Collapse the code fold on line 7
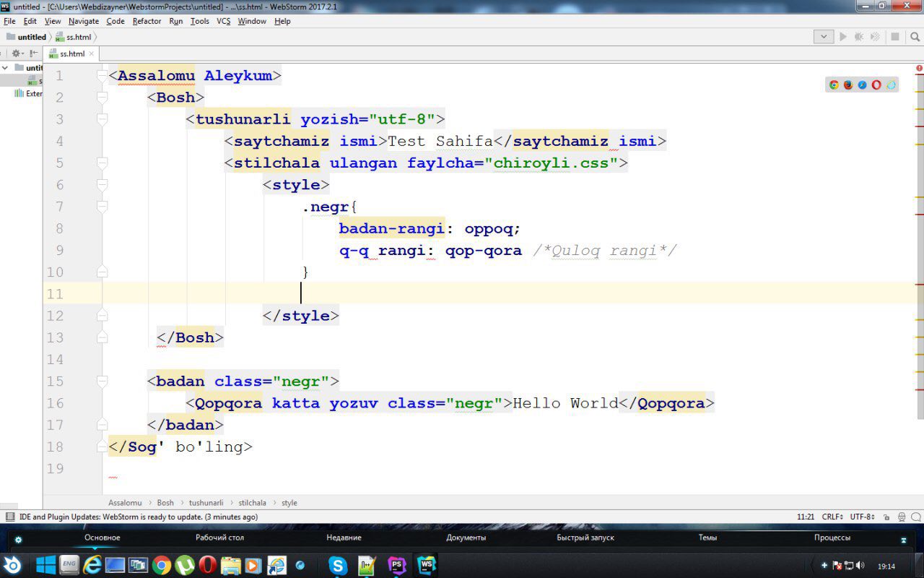924x578 pixels. click(x=102, y=207)
